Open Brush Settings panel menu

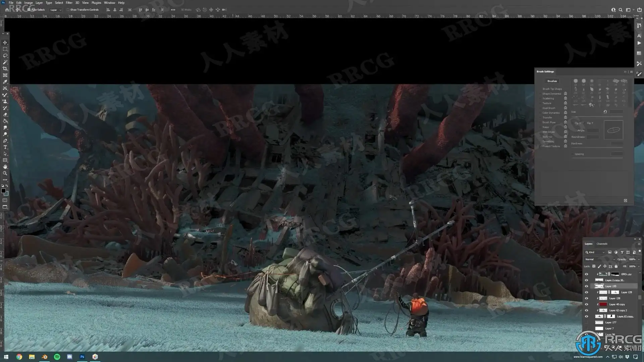point(631,72)
